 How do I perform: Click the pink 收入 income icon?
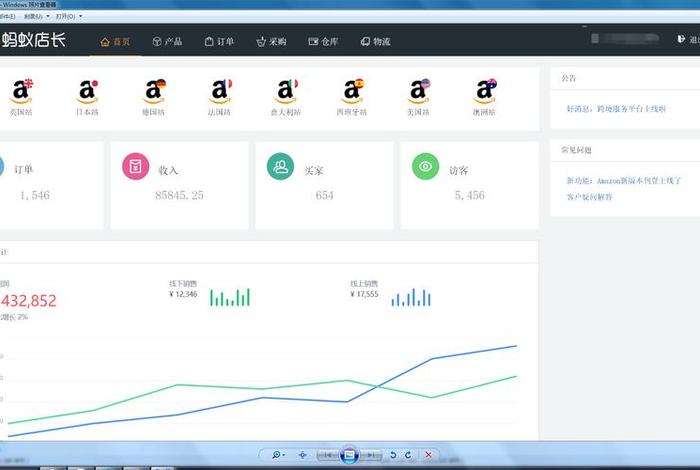click(136, 166)
